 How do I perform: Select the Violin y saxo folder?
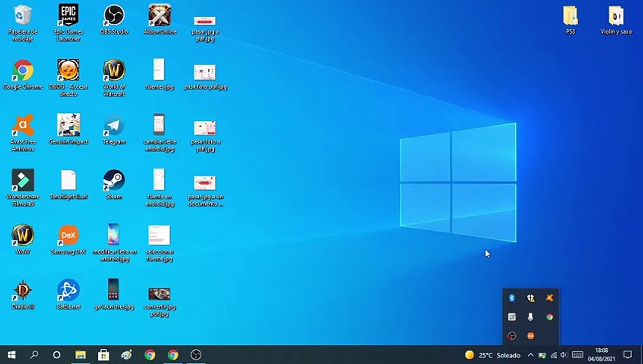616,20
